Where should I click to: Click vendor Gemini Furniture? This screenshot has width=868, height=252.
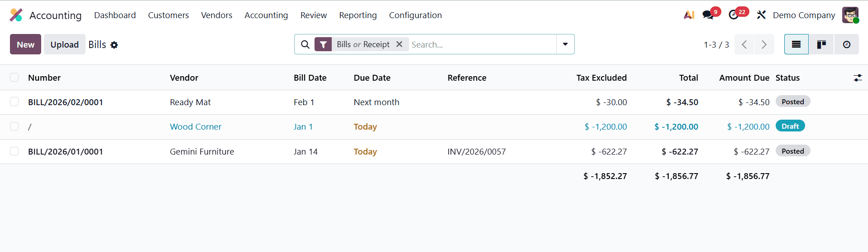pyautogui.click(x=202, y=151)
